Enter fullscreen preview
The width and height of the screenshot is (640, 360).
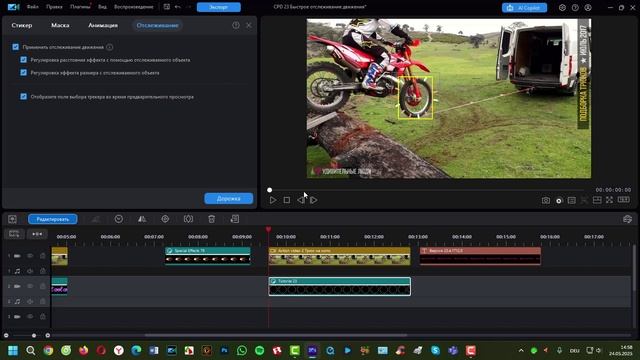click(609, 200)
